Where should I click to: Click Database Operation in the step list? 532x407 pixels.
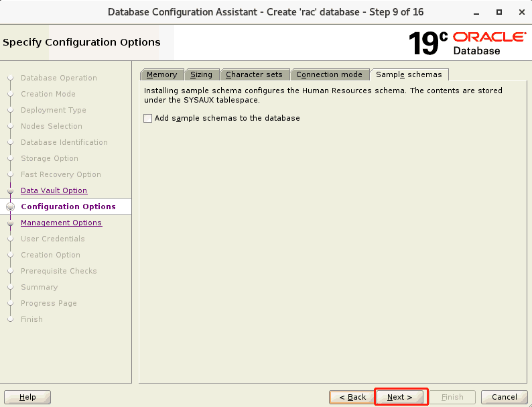point(59,78)
